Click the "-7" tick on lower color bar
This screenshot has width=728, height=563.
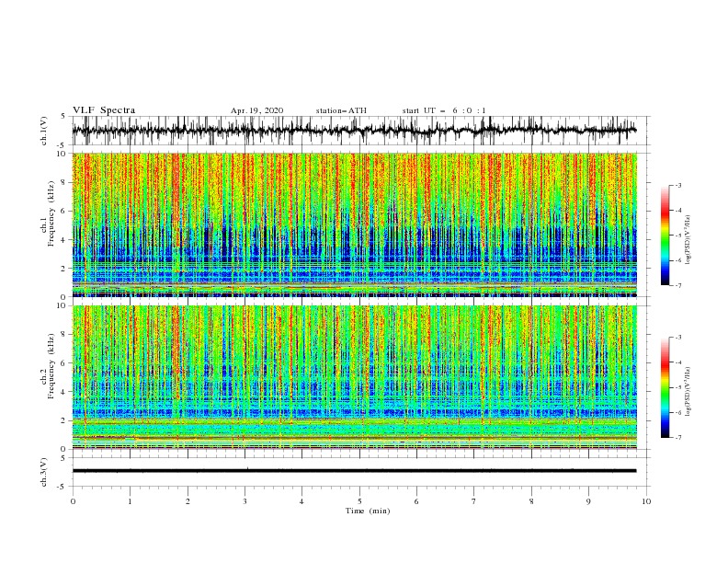pos(678,438)
